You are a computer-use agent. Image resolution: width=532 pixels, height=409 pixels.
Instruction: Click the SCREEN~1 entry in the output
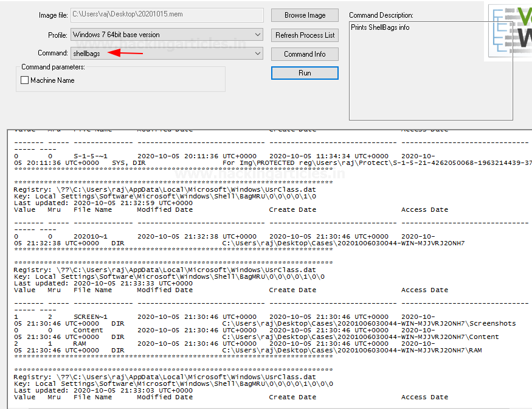pos(90,316)
